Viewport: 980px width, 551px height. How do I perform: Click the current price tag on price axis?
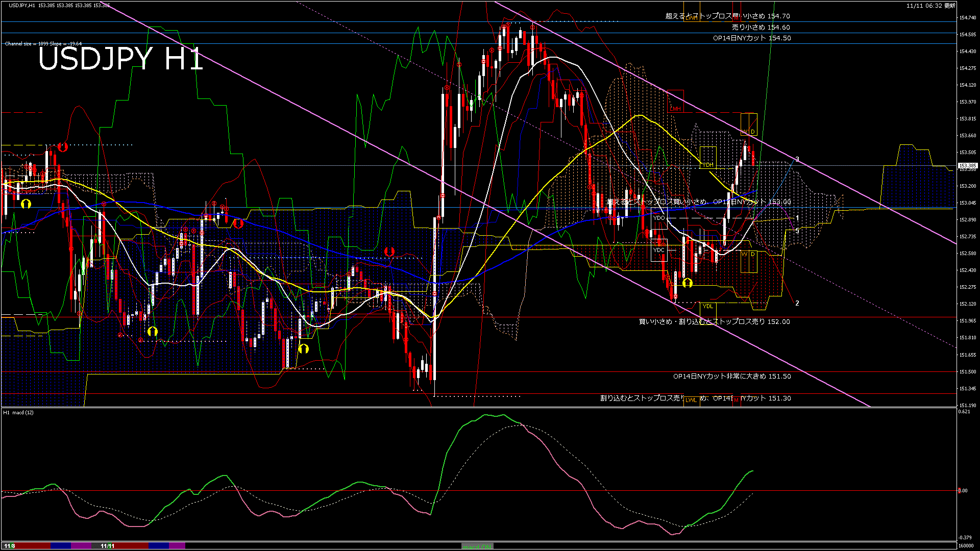coord(967,166)
